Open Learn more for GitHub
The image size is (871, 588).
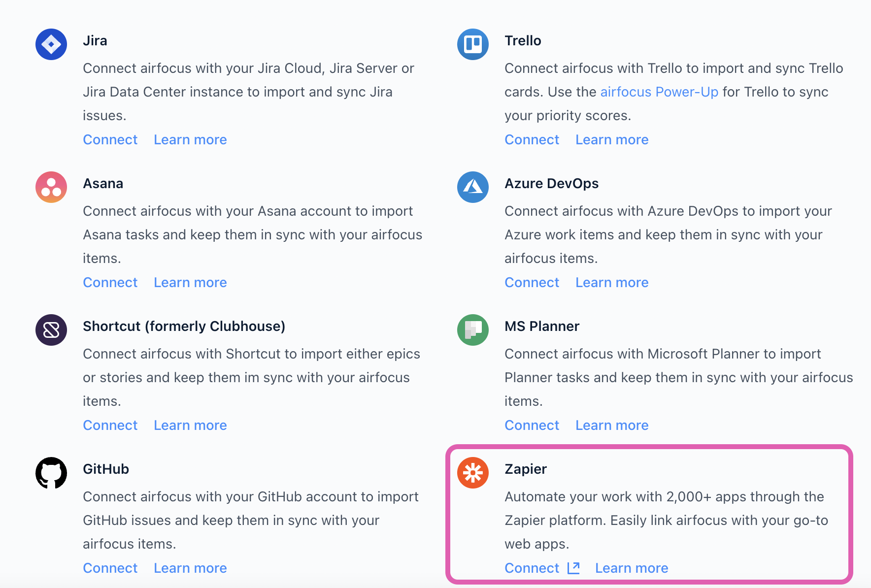point(190,568)
